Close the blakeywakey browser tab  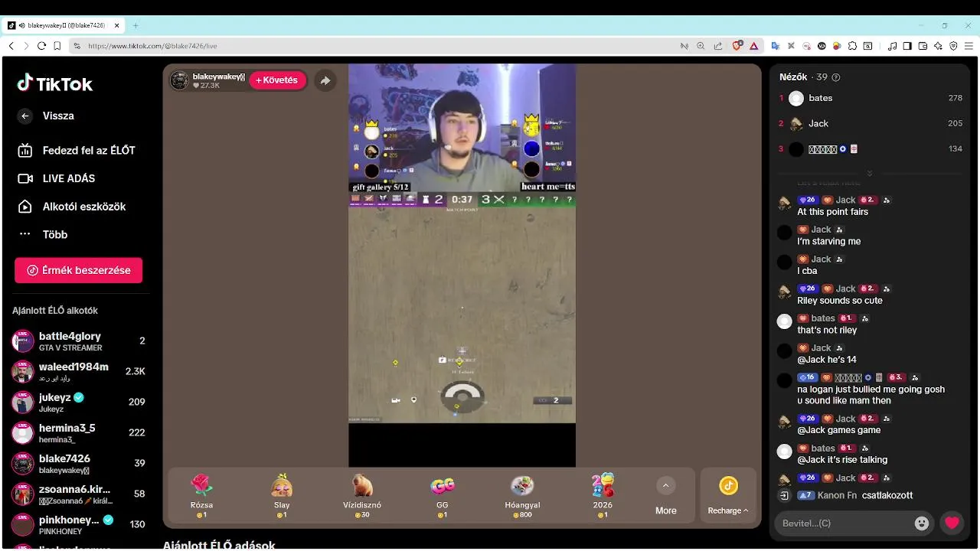[116, 25]
